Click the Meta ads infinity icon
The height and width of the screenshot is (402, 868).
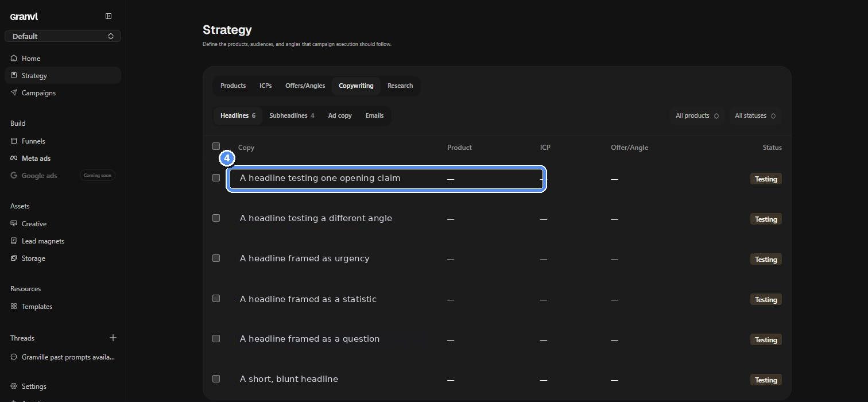pos(14,158)
